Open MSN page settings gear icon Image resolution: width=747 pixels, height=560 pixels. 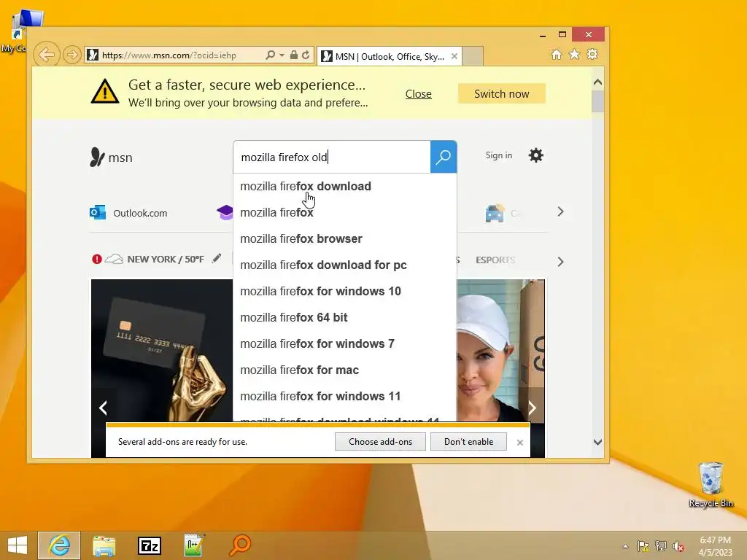click(536, 155)
